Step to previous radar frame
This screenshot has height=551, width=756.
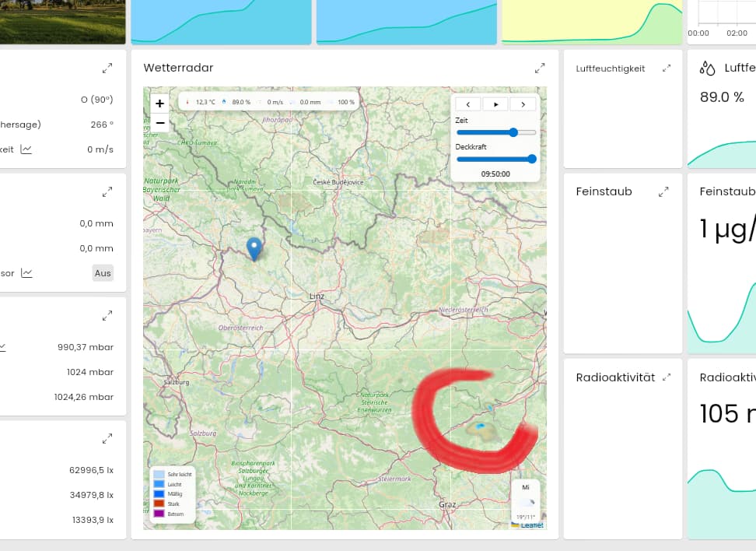click(468, 104)
